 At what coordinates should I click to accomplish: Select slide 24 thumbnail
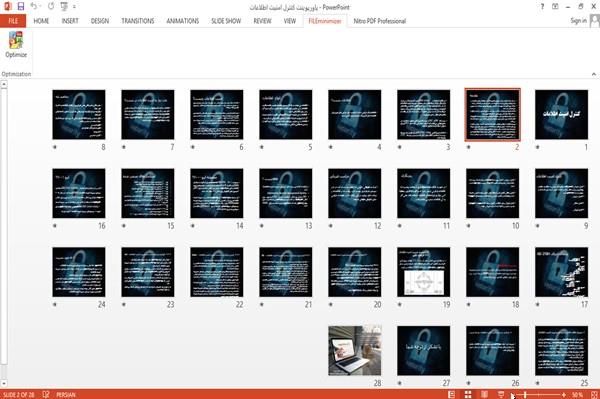79,272
